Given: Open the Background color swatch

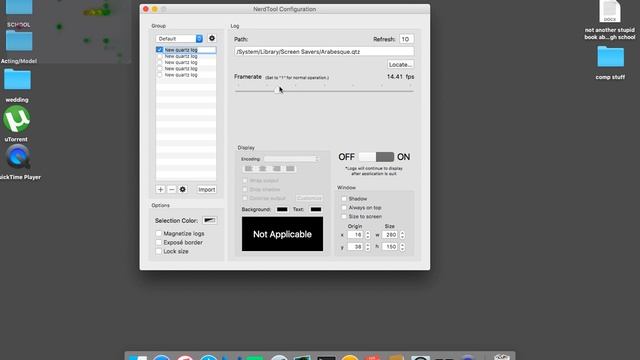Looking at the screenshot, I should [x=282, y=209].
